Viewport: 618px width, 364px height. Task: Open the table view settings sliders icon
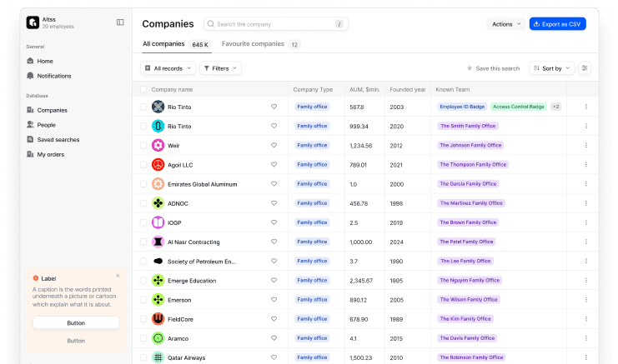(585, 68)
